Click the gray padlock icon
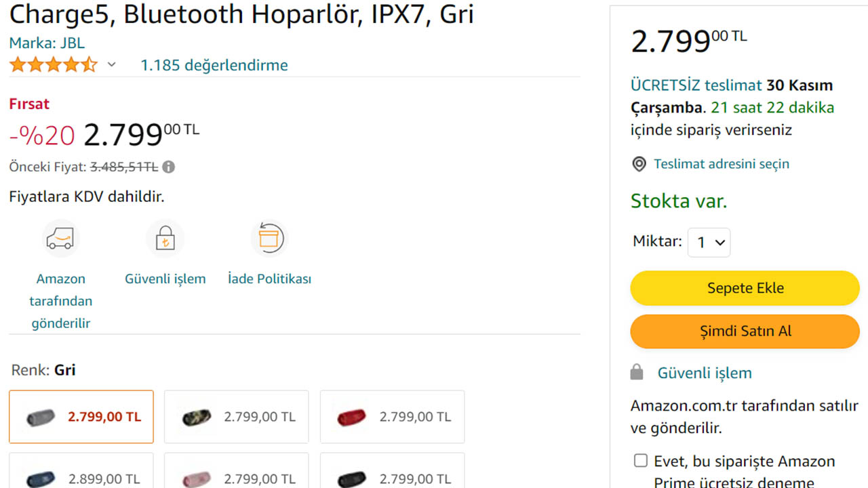This screenshot has width=868, height=488. coord(636,372)
